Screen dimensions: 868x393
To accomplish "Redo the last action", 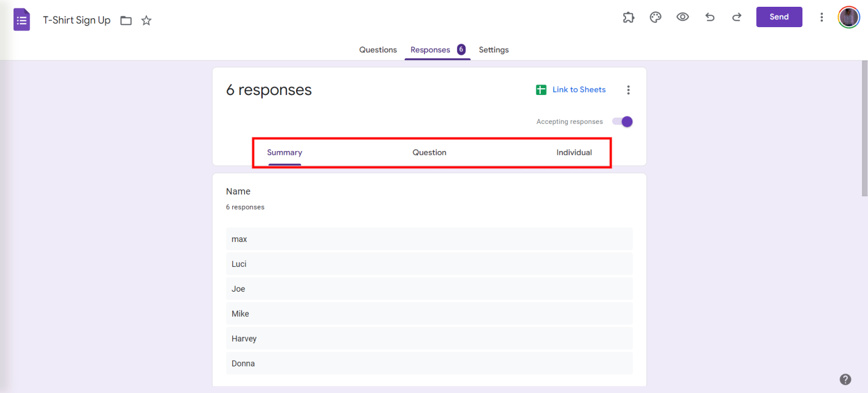I will pos(737,17).
